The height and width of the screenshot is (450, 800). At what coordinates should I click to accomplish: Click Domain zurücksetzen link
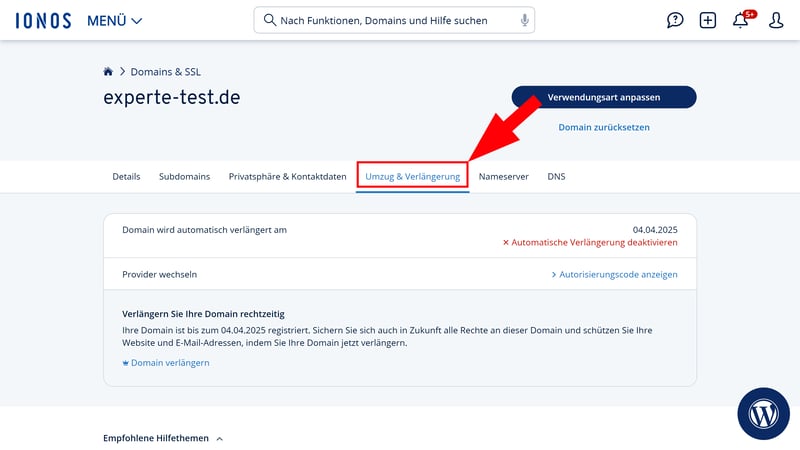603,127
